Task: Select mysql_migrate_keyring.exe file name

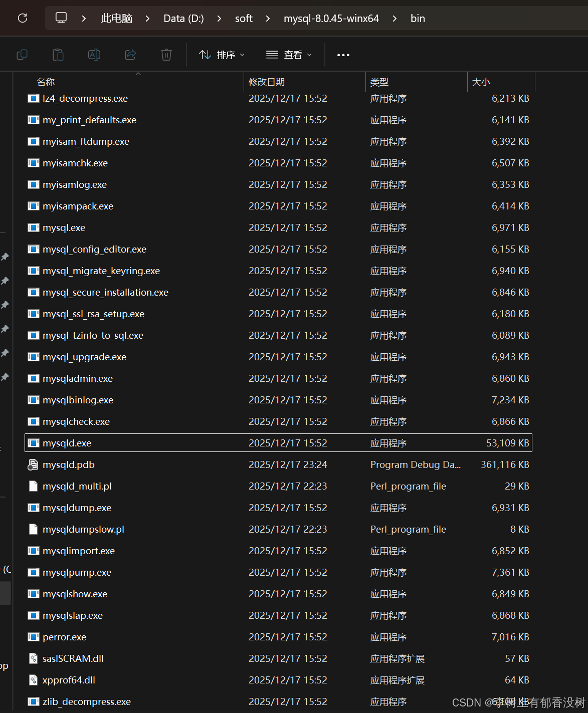Action: click(101, 271)
